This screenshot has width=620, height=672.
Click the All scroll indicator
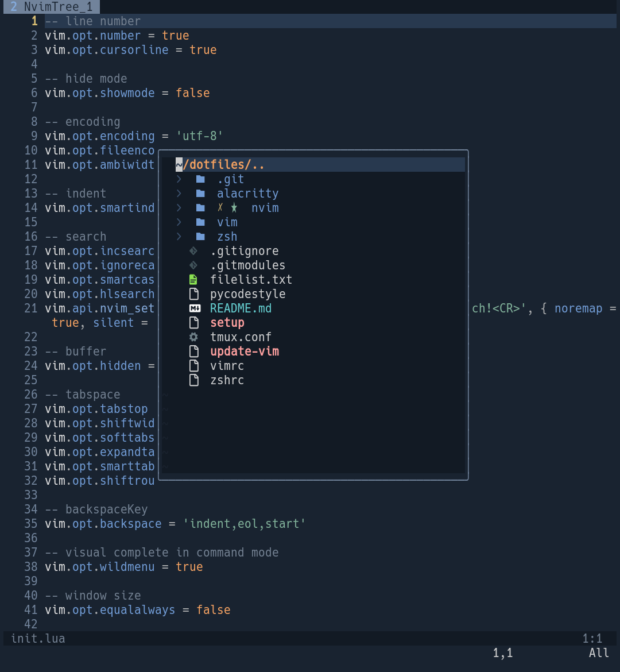pos(599,653)
